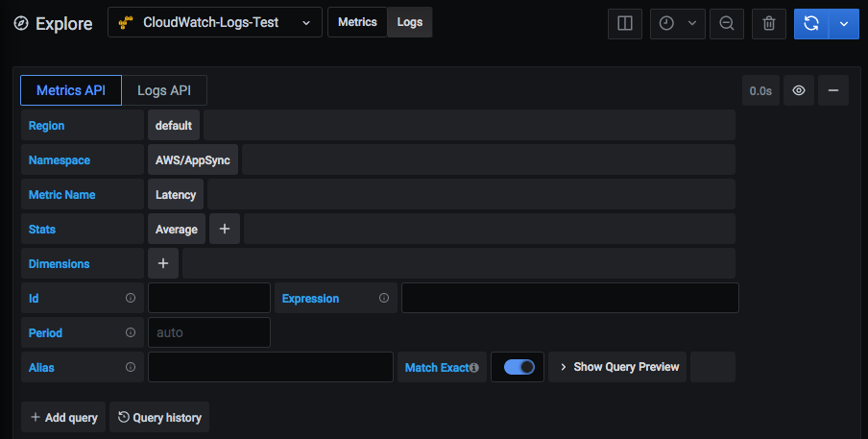Click the trash icon to clear all
Image resolution: width=868 pixels, height=439 pixels.
[x=768, y=23]
